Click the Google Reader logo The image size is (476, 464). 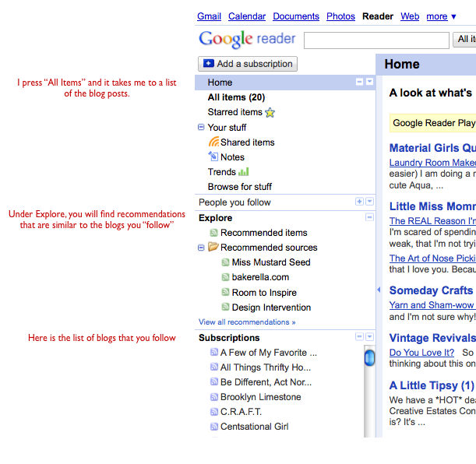point(247,39)
